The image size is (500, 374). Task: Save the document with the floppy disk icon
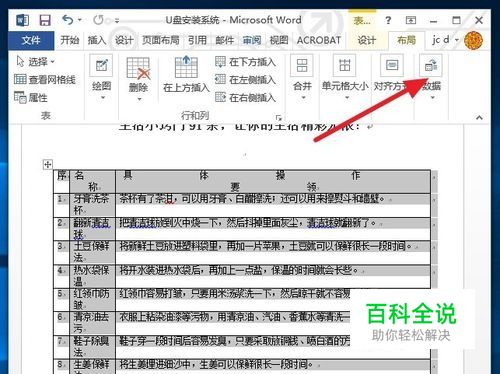45,20
